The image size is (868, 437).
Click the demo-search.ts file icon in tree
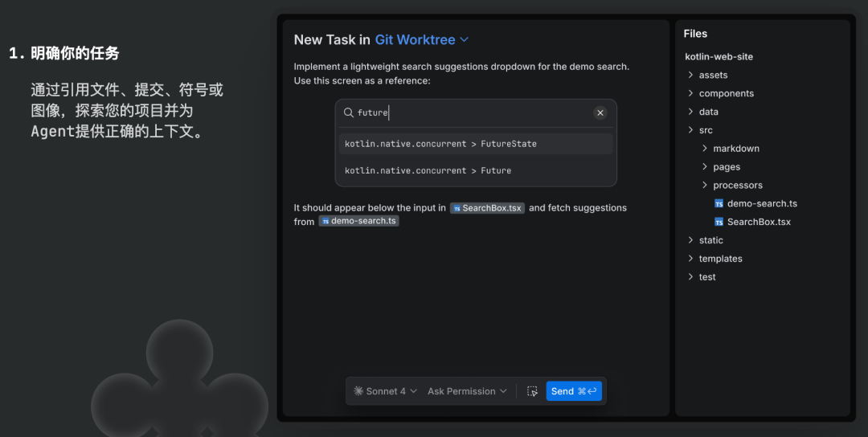pos(719,204)
